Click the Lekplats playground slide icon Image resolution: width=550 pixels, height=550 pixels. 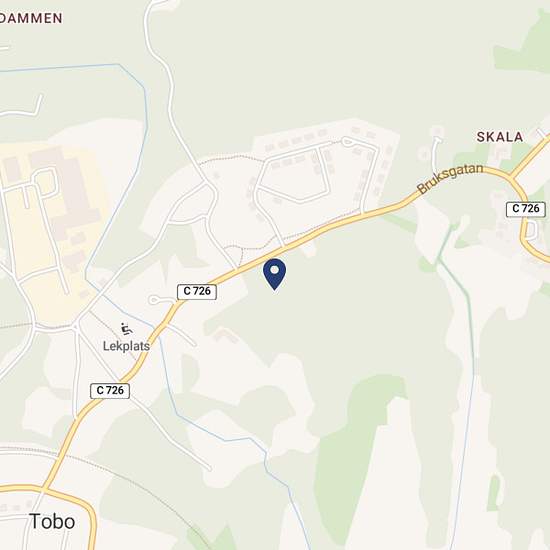point(126,329)
